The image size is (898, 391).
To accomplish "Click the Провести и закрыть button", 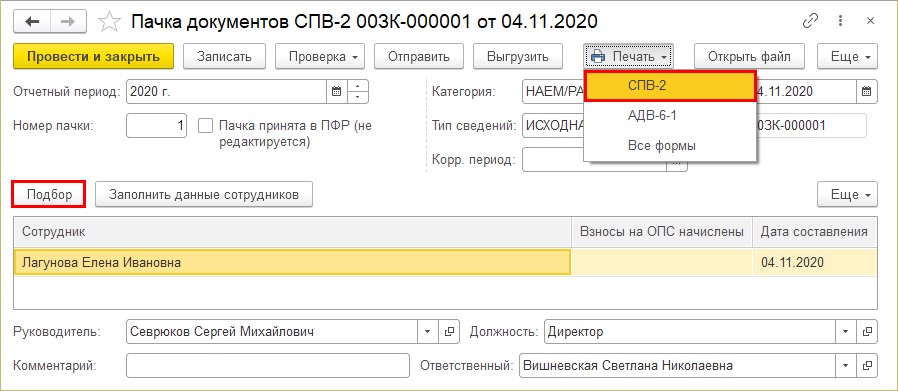I will coord(93,57).
